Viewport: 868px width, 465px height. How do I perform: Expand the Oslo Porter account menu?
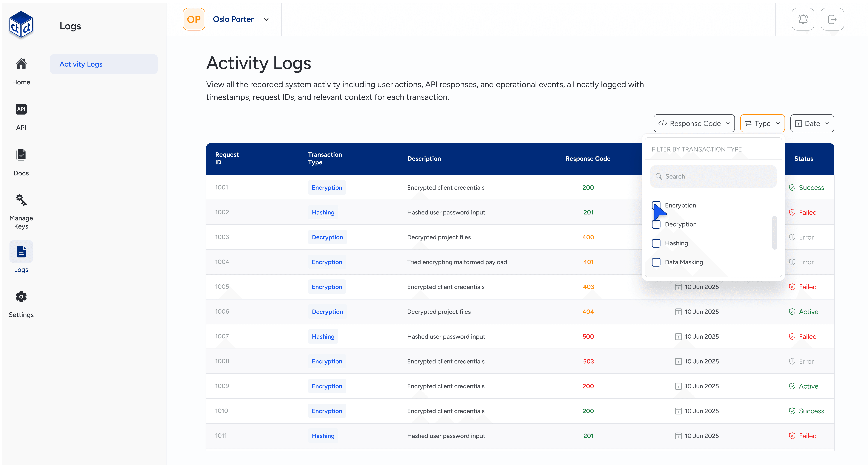(x=266, y=20)
